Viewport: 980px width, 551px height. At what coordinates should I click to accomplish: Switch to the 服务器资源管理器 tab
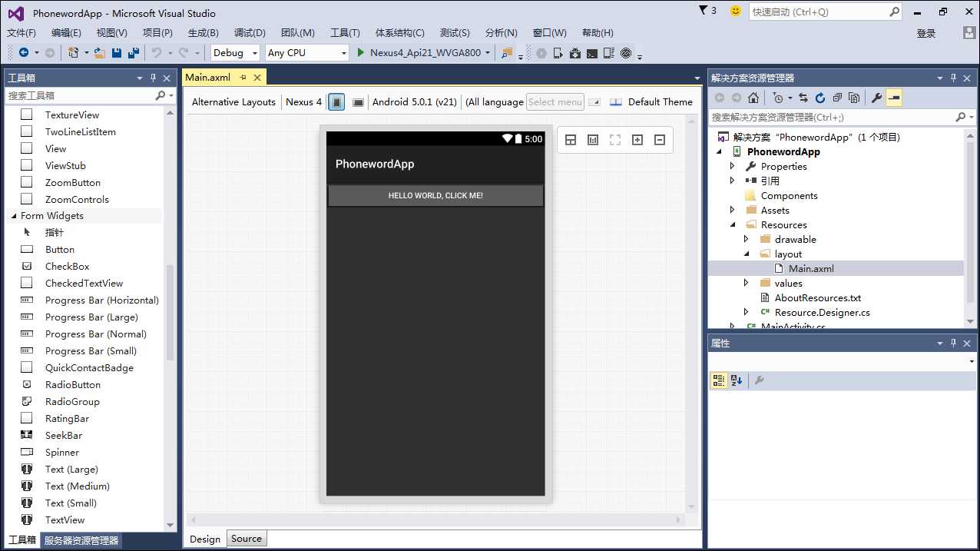coord(81,540)
